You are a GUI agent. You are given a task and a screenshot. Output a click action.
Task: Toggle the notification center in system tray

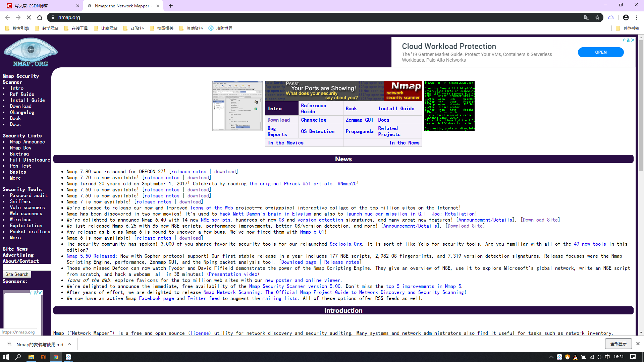coord(633,357)
